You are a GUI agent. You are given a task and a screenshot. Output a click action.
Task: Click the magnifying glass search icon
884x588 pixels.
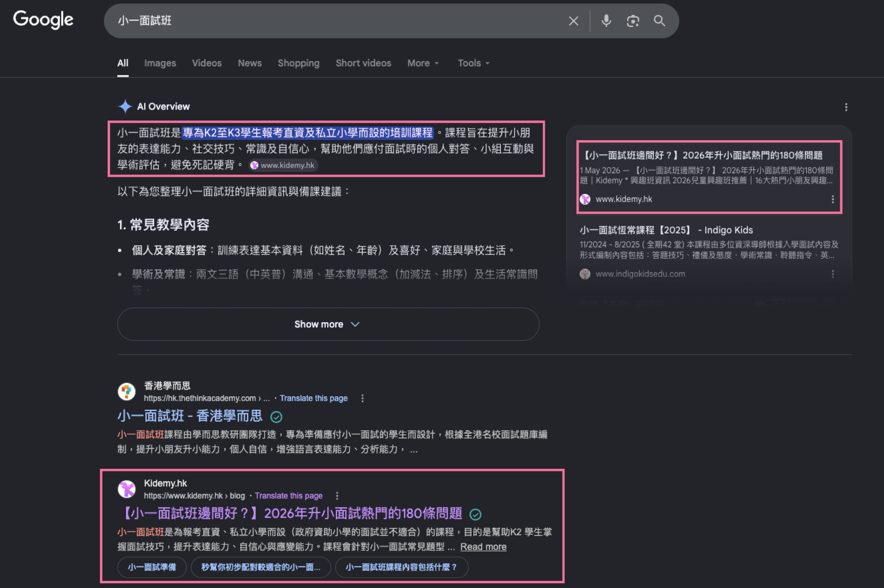(659, 21)
